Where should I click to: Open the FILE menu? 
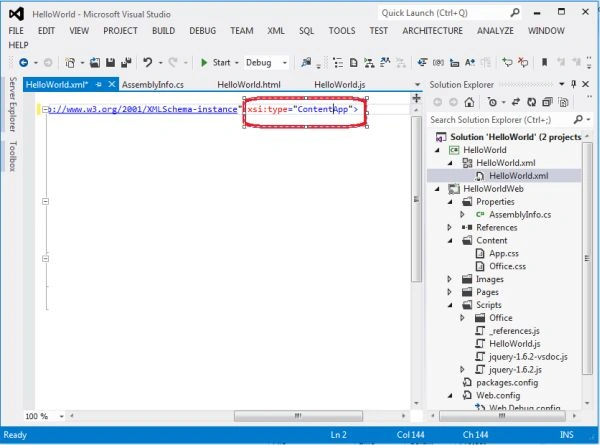pos(16,31)
